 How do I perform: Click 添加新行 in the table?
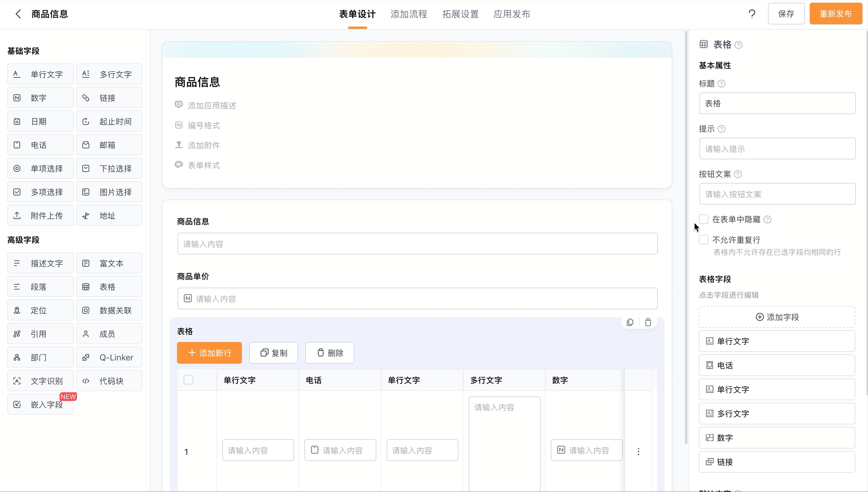209,353
